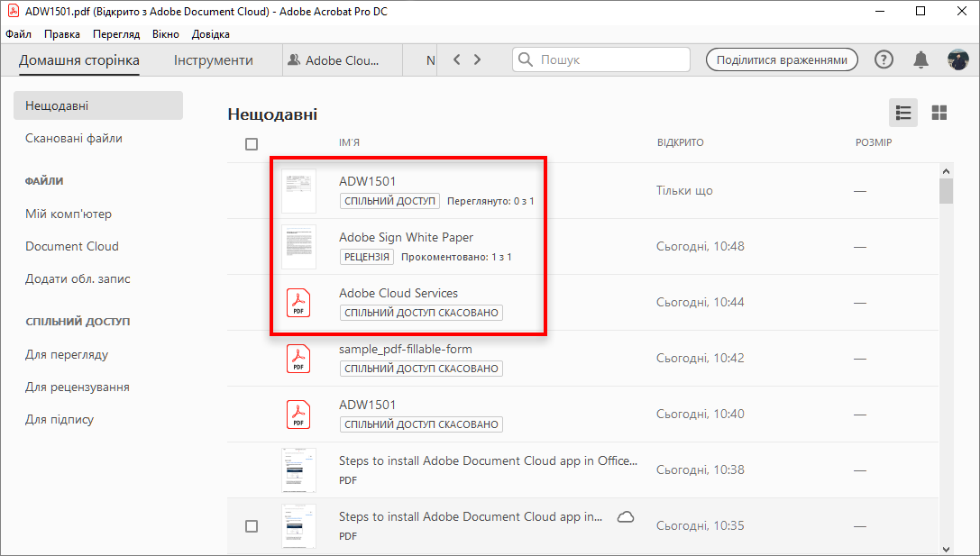
Task: Click PDF icon of sample_pdf-fillable-form
Action: point(298,359)
